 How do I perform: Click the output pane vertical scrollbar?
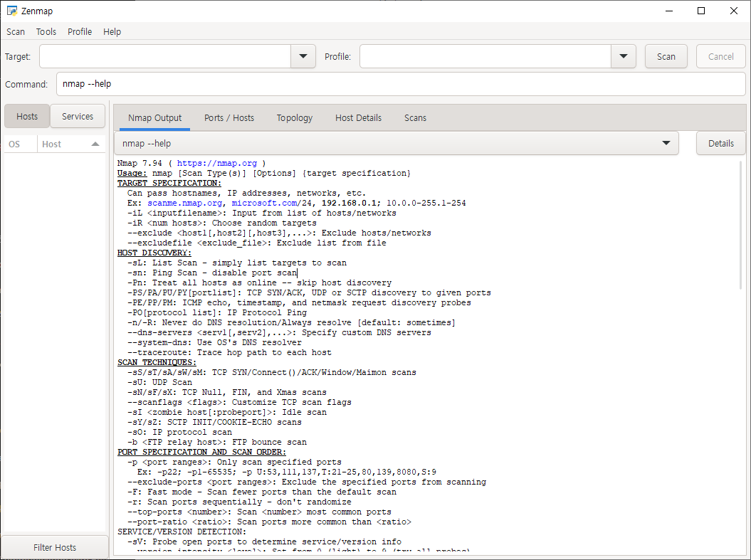pyautogui.click(x=740, y=225)
